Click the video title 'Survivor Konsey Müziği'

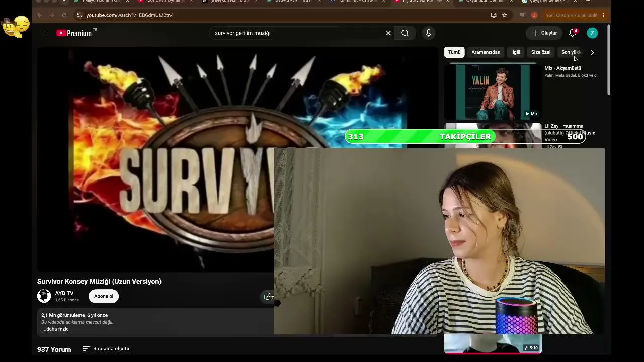pos(99,282)
